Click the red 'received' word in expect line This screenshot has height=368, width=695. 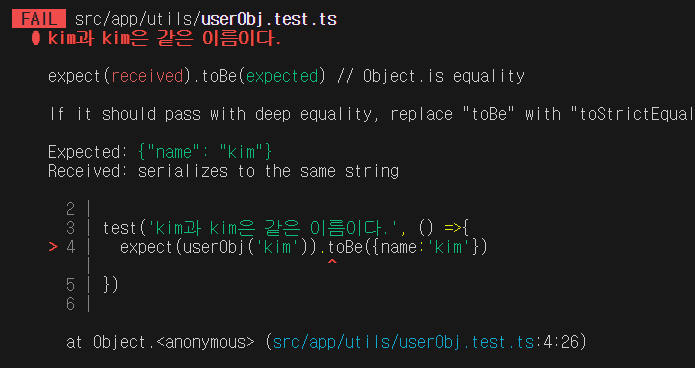click(x=147, y=76)
